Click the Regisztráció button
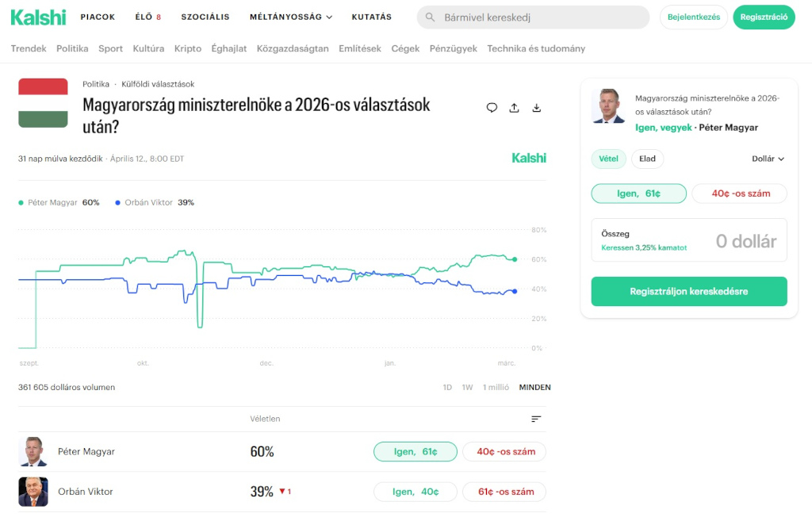812x517 pixels. click(x=764, y=17)
